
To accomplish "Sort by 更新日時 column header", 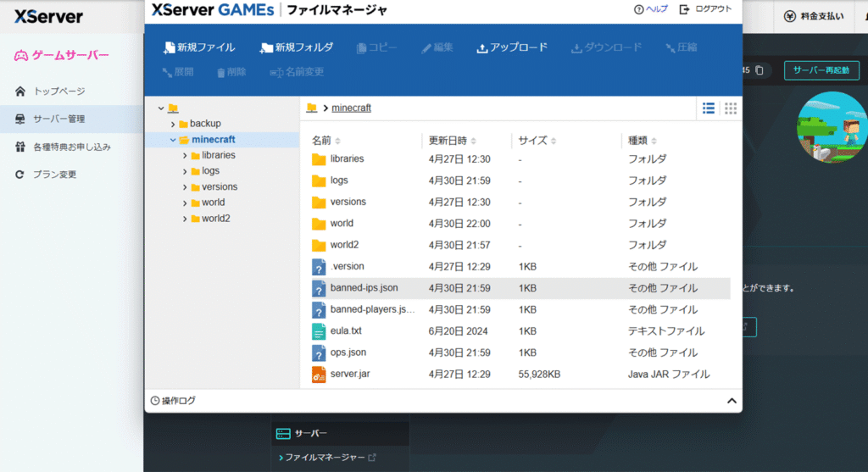I will pyautogui.click(x=453, y=141).
